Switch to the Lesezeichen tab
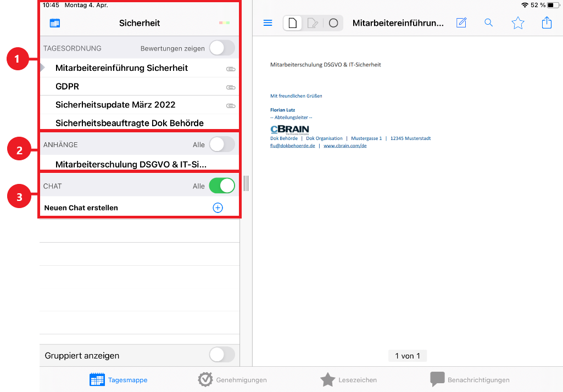This screenshot has height=392, width=563. 348,379
